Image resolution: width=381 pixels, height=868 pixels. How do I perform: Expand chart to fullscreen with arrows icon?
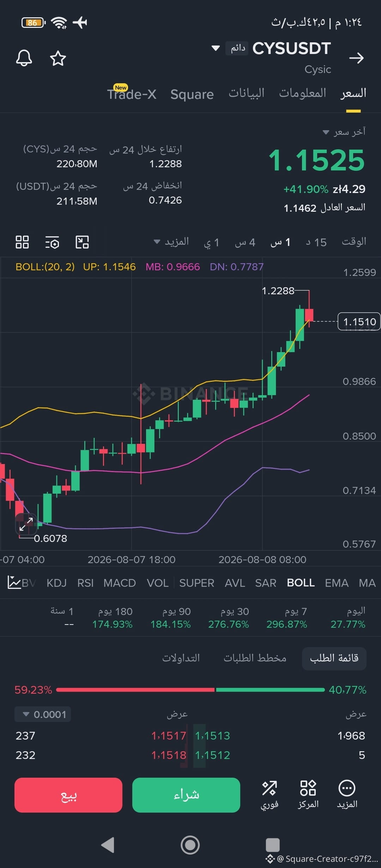click(26, 524)
